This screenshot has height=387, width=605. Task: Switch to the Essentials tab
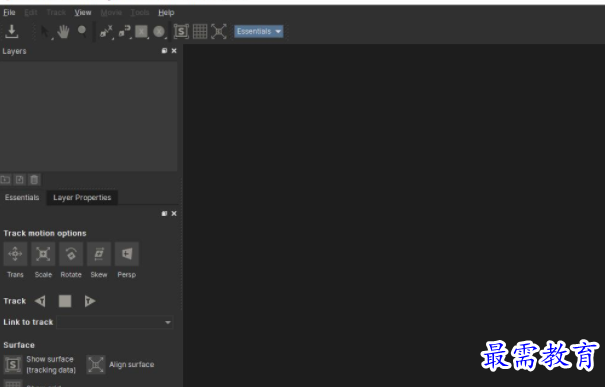click(22, 198)
